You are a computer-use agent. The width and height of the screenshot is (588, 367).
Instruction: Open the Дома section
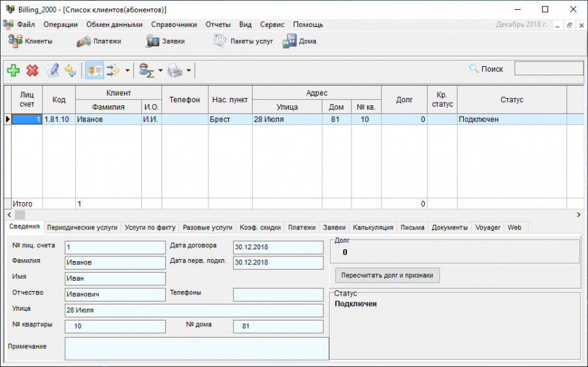coord(299,41)
